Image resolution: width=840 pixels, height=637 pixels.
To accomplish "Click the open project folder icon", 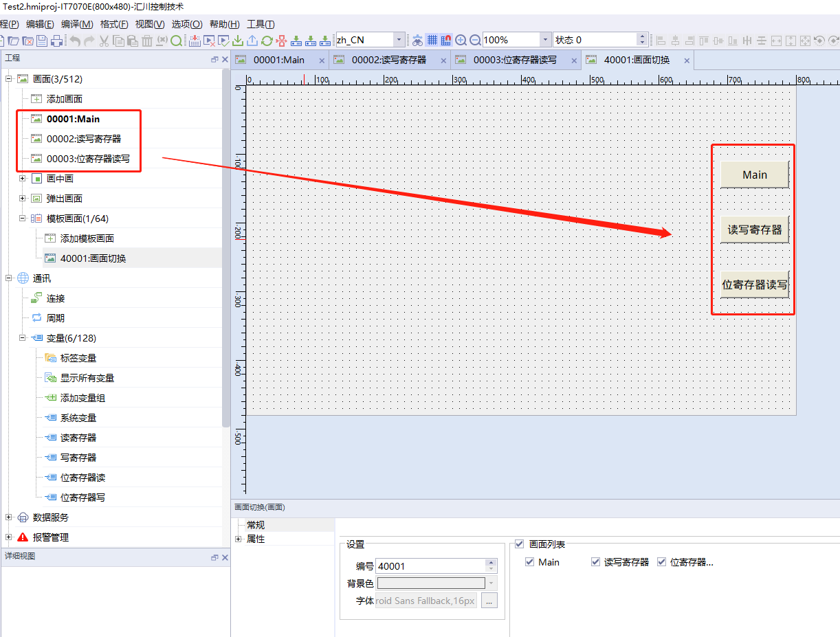I will [13, 41].
